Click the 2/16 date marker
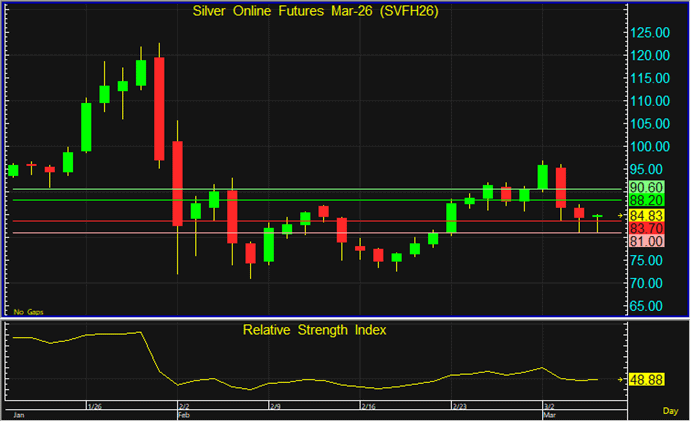 pos(367,407)
